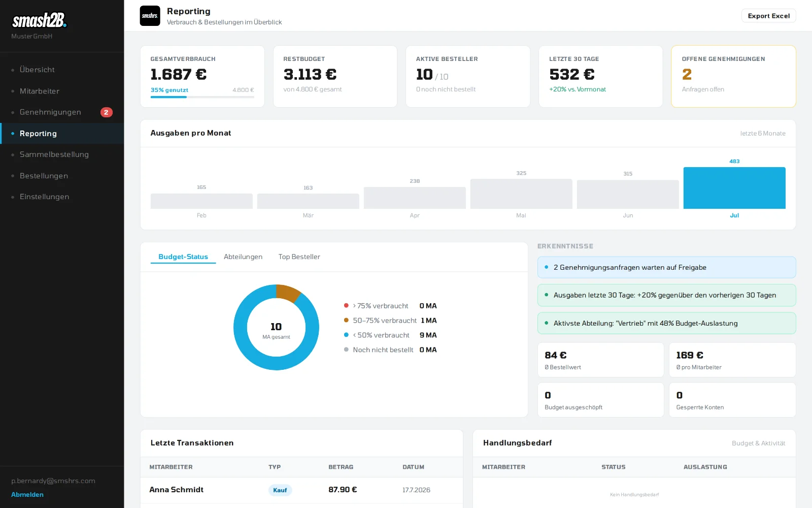Click the orange dot for 50–75% verbraucht
The height and width of the screenshot is (508, 812).
pyautogui.click(x=346, y=321)
